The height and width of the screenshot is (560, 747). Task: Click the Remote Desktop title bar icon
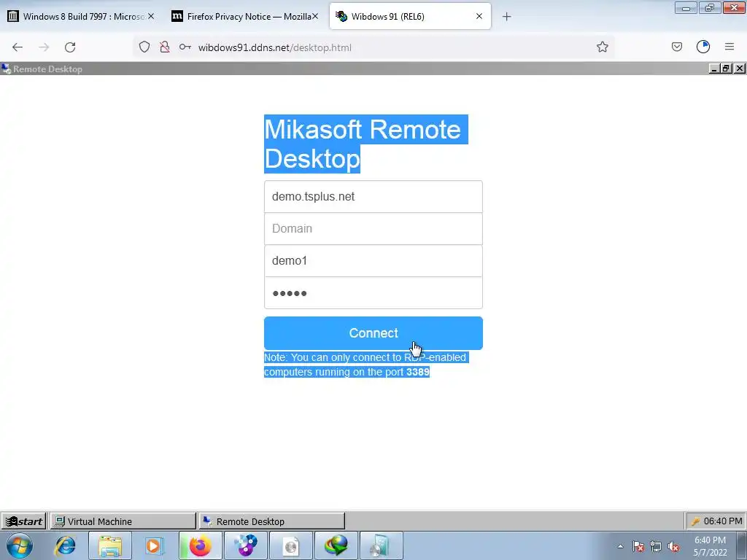click(x=6, y=69)
